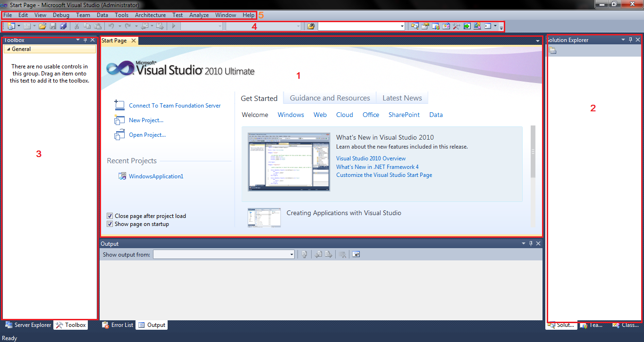The height and width of the screenshot is (342, 644).
Task: Uncheck 'Close page after project load'
Action: tap(110, 216)
